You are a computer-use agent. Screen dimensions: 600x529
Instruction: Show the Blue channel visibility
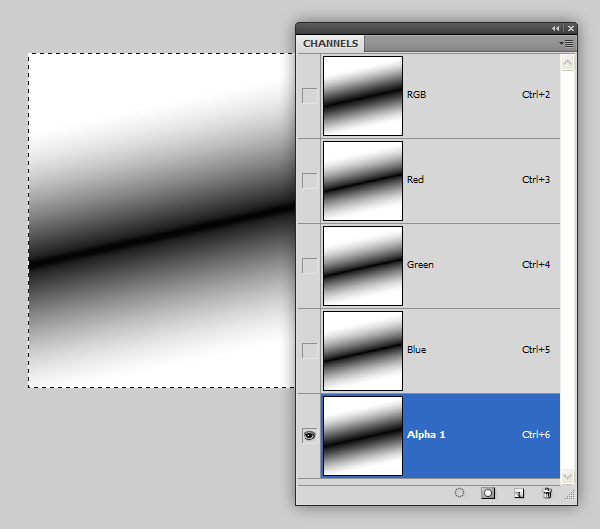click(309, 351)
